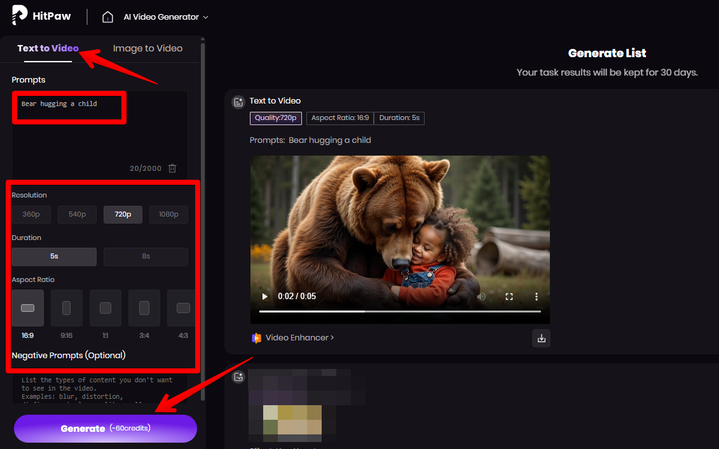Select the 9:16 aspect ratio icon
The height and width of the screenshot is (449, 719).
click(67, 308)
